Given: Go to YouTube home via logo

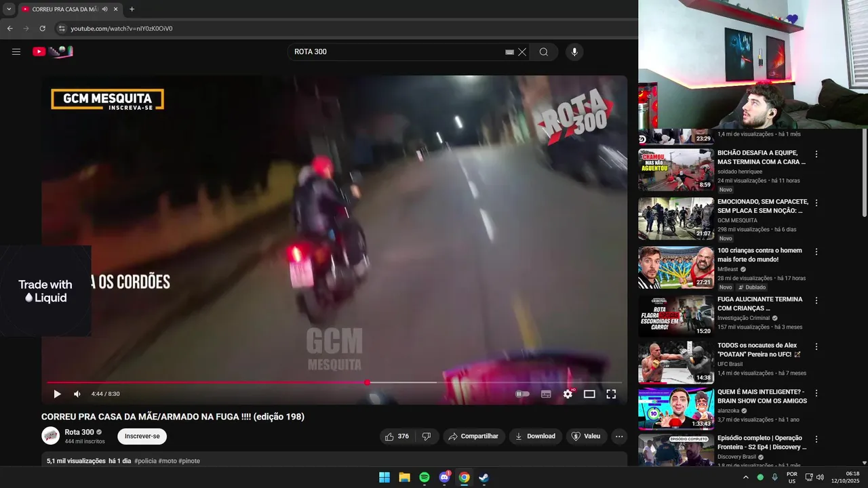Looking at the screenshot, I should click(52, 52).
